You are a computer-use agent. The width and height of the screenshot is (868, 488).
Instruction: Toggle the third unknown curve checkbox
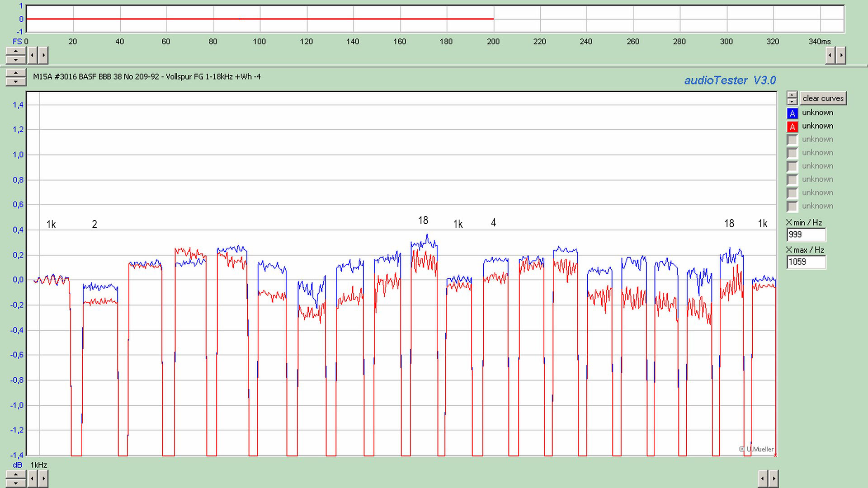point(792,140)
